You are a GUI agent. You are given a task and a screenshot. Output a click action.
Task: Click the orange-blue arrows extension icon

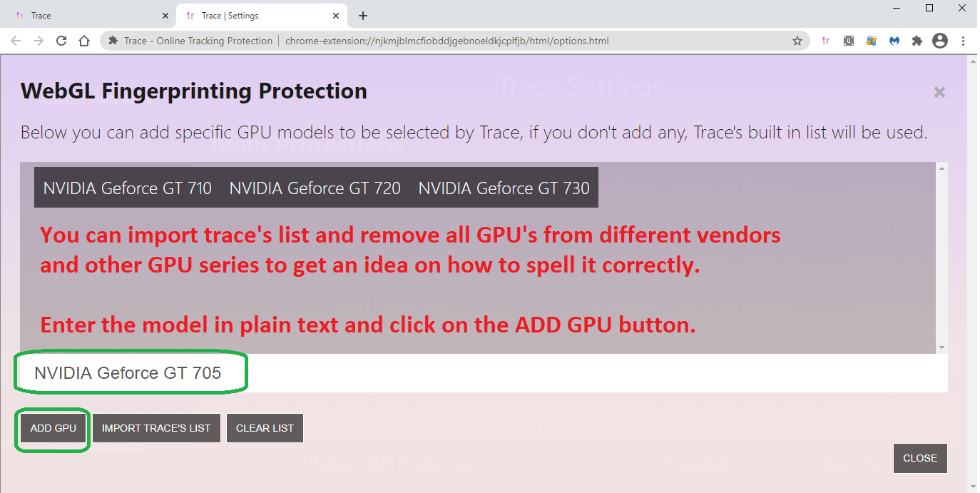point(872,41)
